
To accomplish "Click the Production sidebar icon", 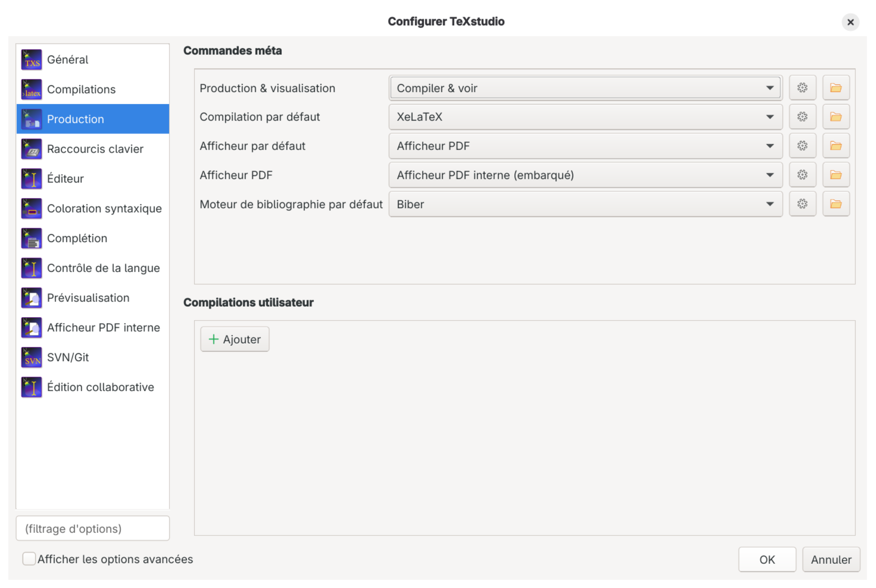I will point(32,119).
